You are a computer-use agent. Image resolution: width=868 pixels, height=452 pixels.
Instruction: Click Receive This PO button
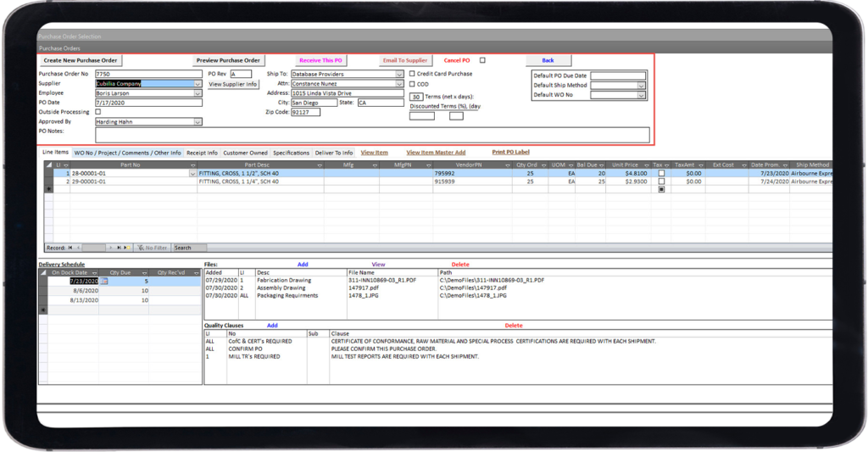(320, 60)
